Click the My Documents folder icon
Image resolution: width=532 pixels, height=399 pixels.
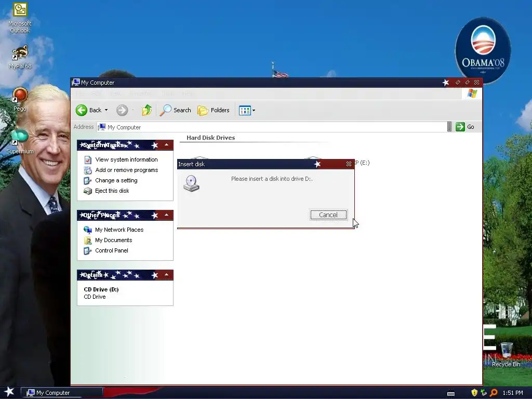coord(87,240)
